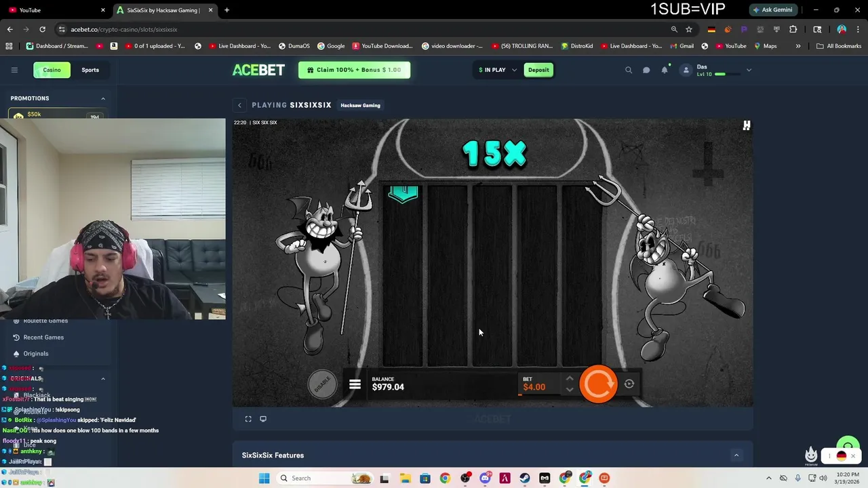
Task: Decrease the bet amount arrow
Action: (570, 390)
